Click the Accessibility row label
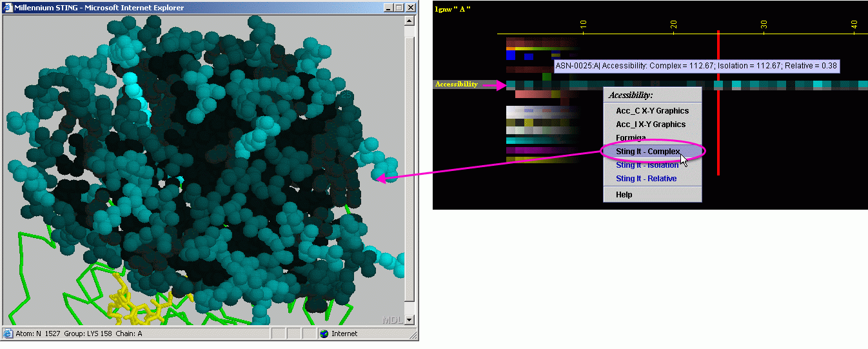The height and width of the screenshot is (349, 868). click(457, 85)
